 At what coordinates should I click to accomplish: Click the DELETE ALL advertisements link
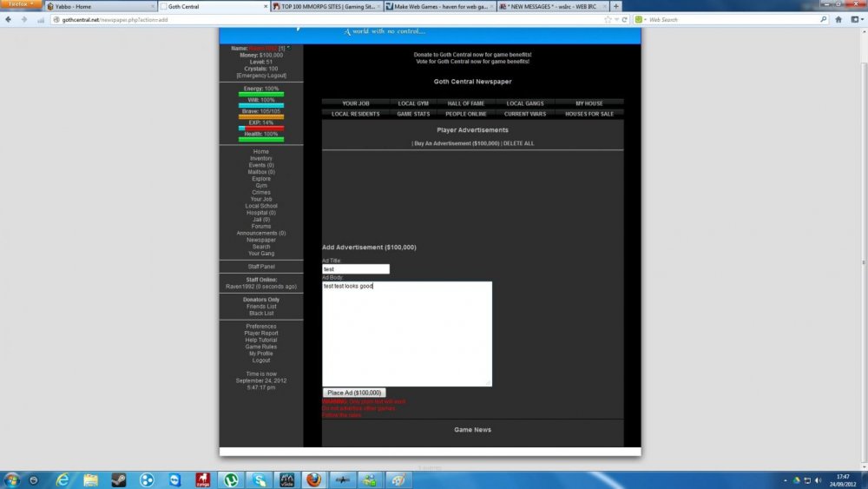(x=519, y=143)
